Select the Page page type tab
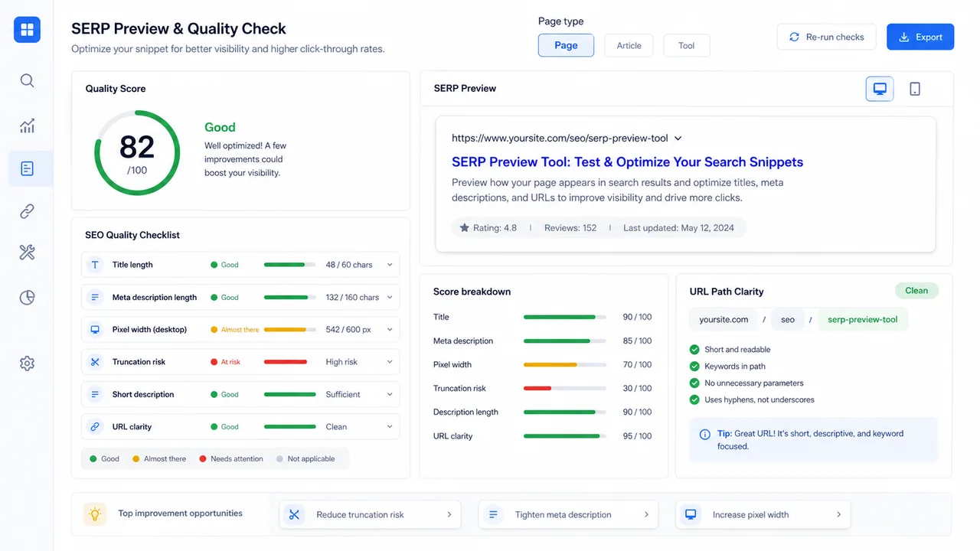980x551 pixels. [566, 45]
